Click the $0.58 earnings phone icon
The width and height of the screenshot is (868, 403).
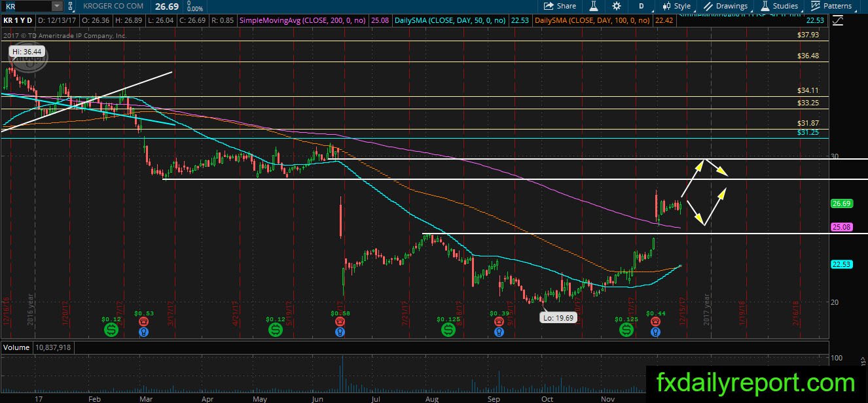pyautogui.click(x=340, y=322)
